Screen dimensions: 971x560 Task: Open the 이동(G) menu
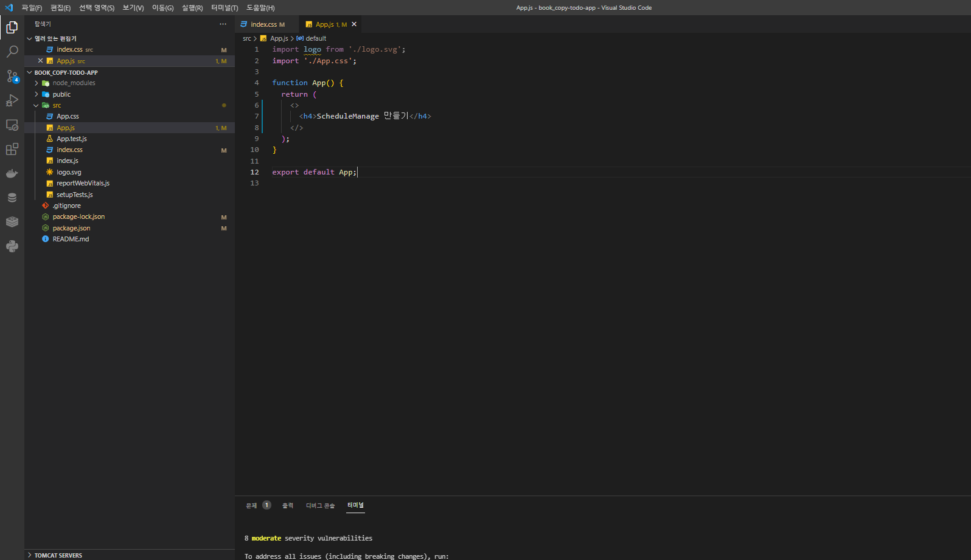click(162, 8)
